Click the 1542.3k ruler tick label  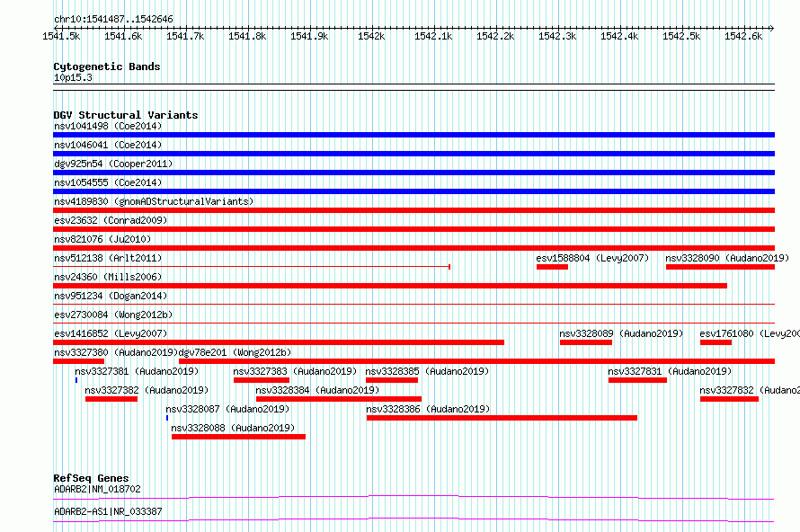click(557, 36)
